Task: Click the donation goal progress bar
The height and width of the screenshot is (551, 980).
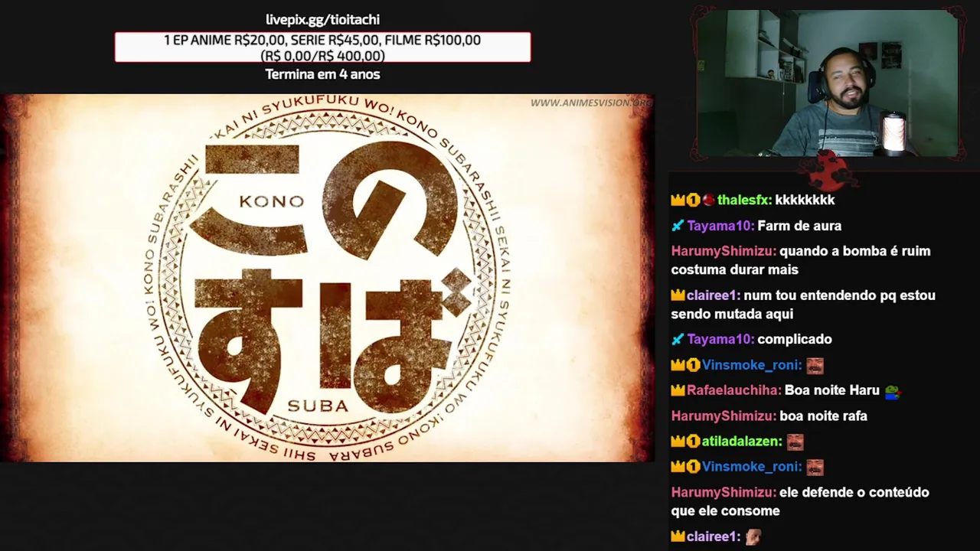Action: click(322, 47)
